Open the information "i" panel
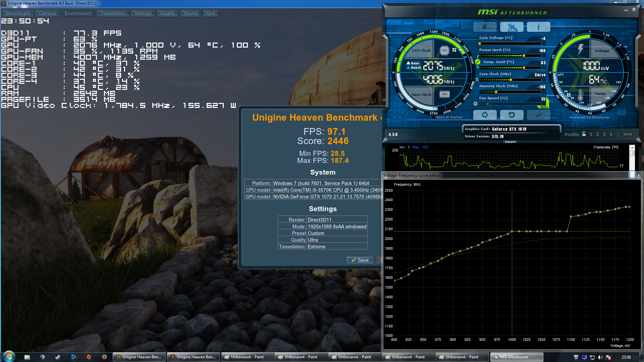This screenshot has width=644, height=362. tap(538, 26)
